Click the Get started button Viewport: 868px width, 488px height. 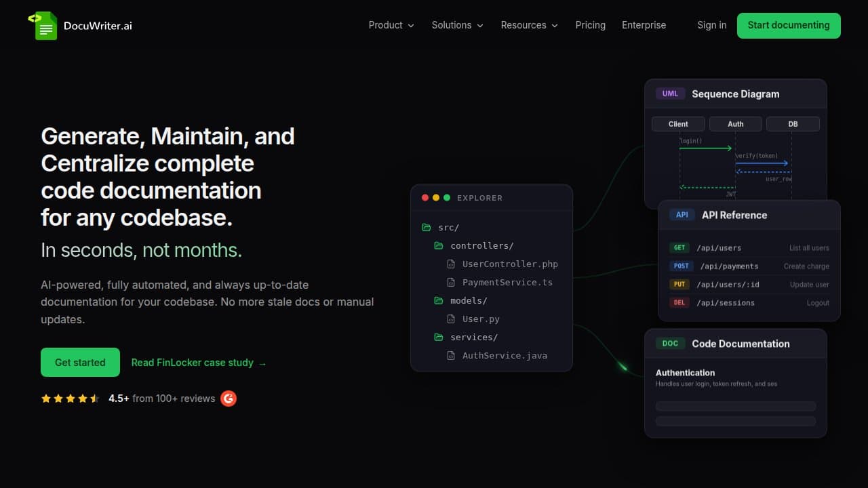point(80,363)
